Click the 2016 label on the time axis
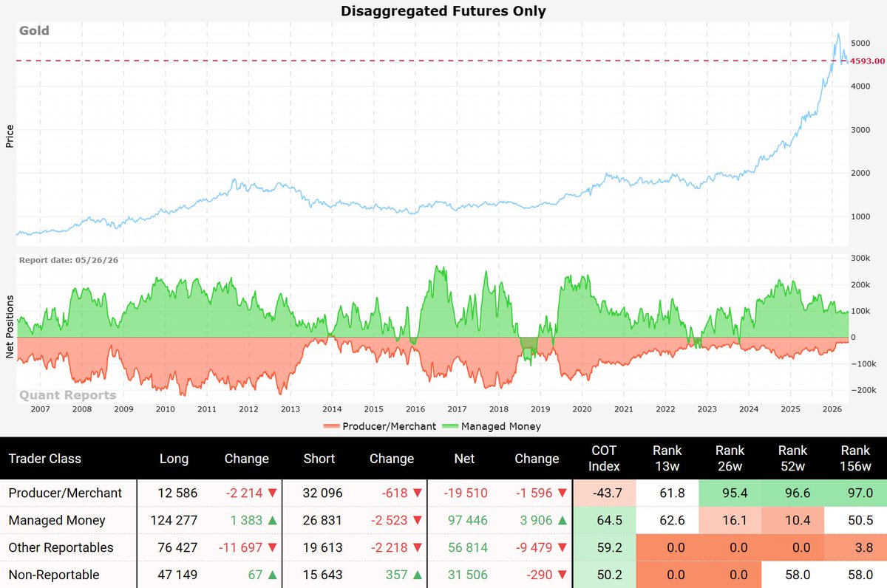The height and width of the screenshot is (588, 887). coord(415,408)
